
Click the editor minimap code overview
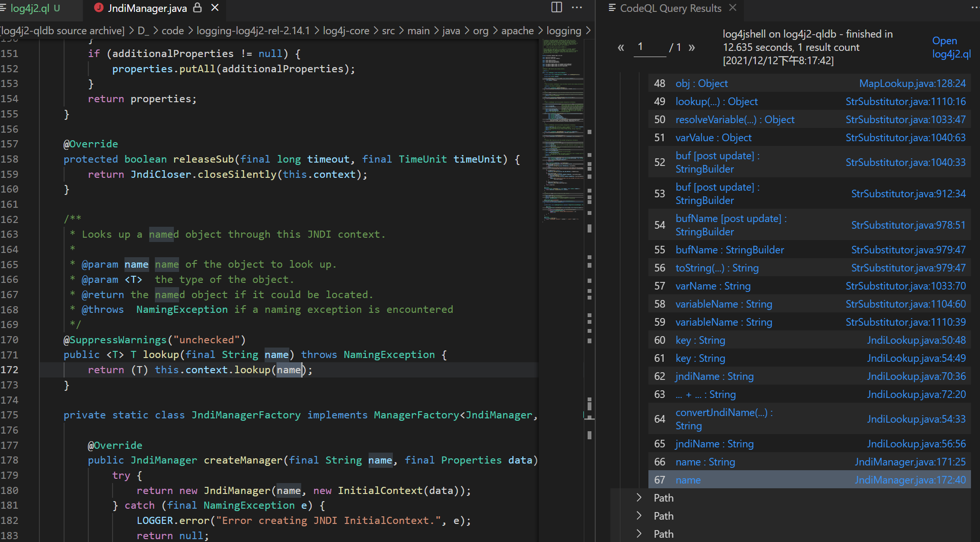pos(563,128)
